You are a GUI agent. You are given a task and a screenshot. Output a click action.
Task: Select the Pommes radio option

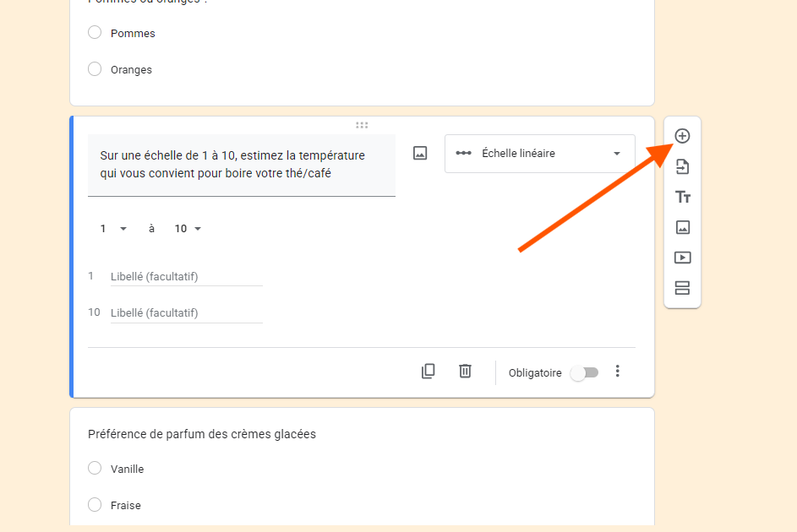(x=95, y=32)
